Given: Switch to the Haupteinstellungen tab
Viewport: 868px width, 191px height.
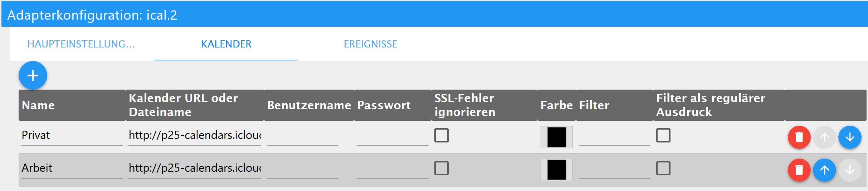Looking at the screenshot, I should click(x=81, y=44).
